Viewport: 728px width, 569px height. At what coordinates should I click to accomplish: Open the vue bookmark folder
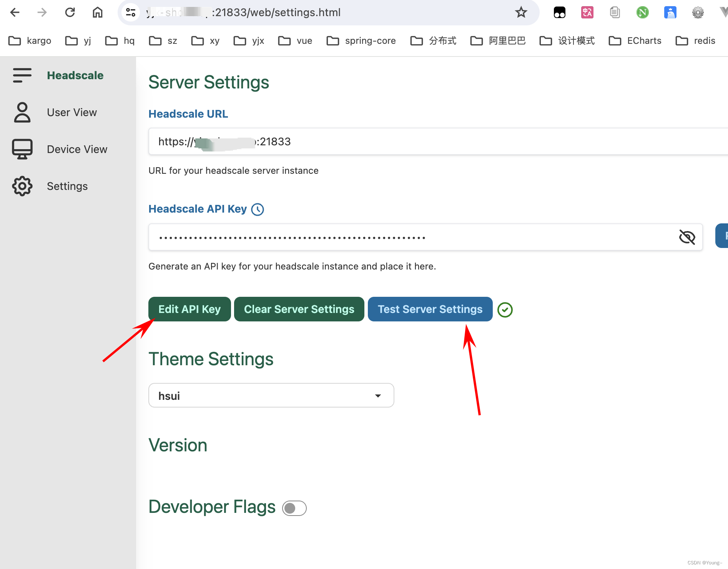coord(295,41)
